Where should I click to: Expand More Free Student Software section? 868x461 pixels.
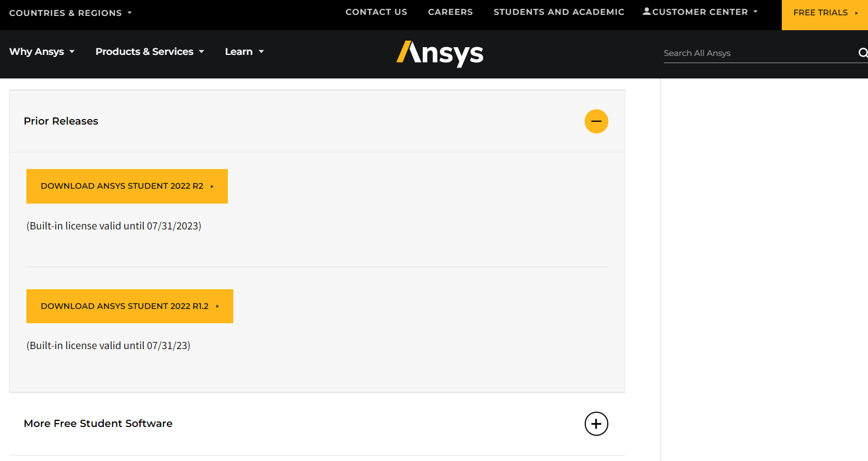pyautogui.click(x=596, y=424)
